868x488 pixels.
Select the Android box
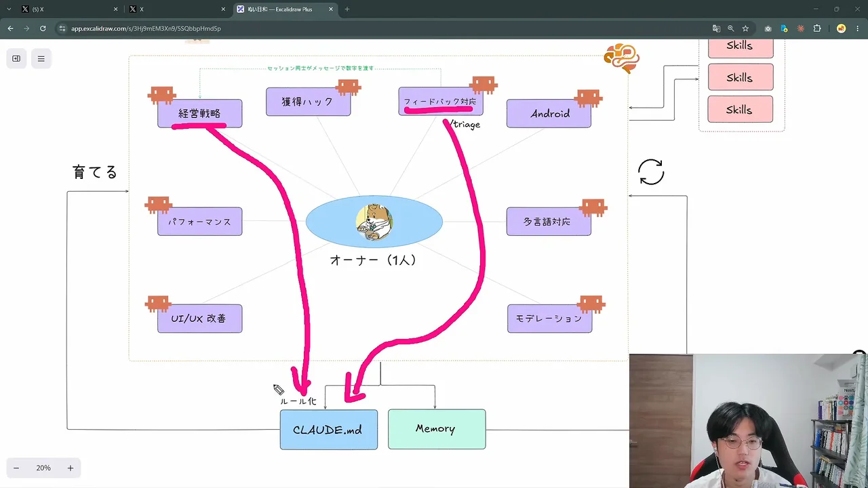point(549,113)
